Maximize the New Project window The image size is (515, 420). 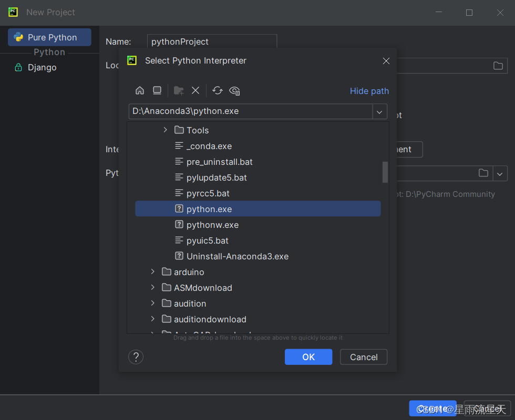(x=469, y=13)
